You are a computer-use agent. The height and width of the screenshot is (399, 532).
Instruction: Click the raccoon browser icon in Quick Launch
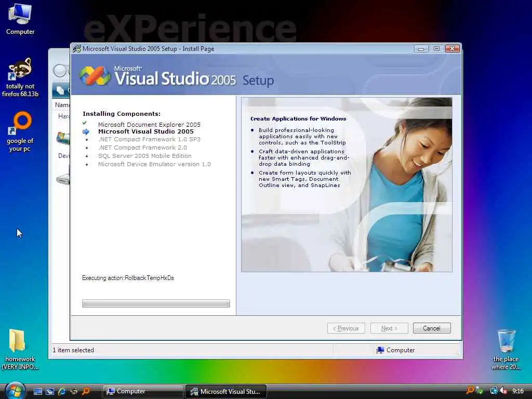pyautogui.click(x=74, y=392)
